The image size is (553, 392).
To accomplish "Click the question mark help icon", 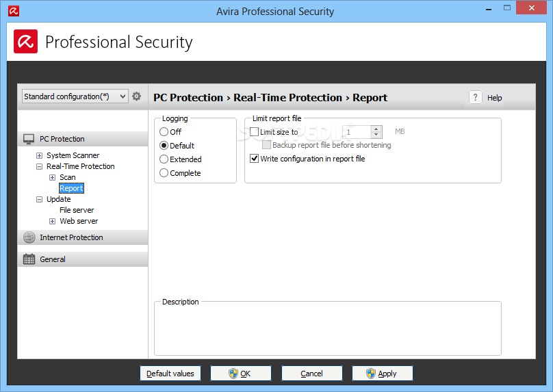I will [476, 97].
